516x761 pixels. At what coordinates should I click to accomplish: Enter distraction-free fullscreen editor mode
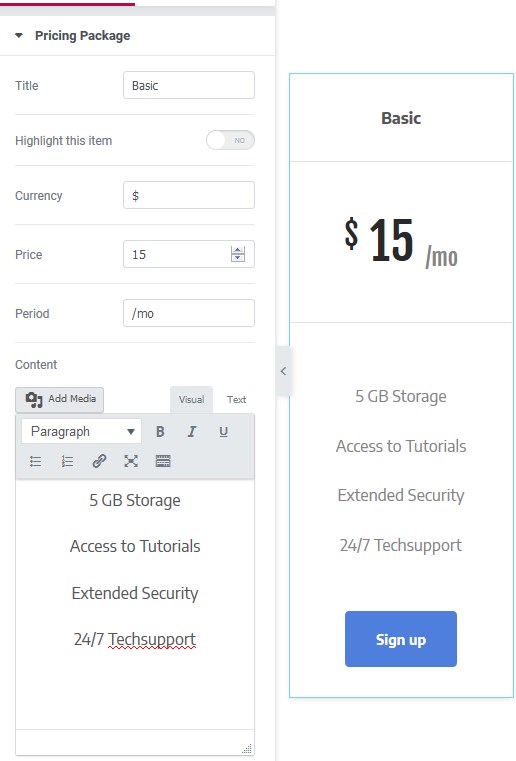(131, 461)
